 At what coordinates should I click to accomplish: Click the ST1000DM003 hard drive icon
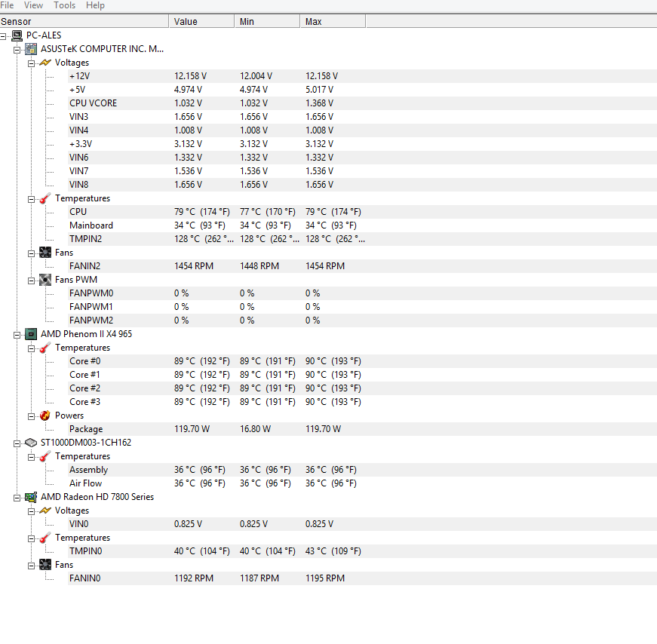(31, 443)
